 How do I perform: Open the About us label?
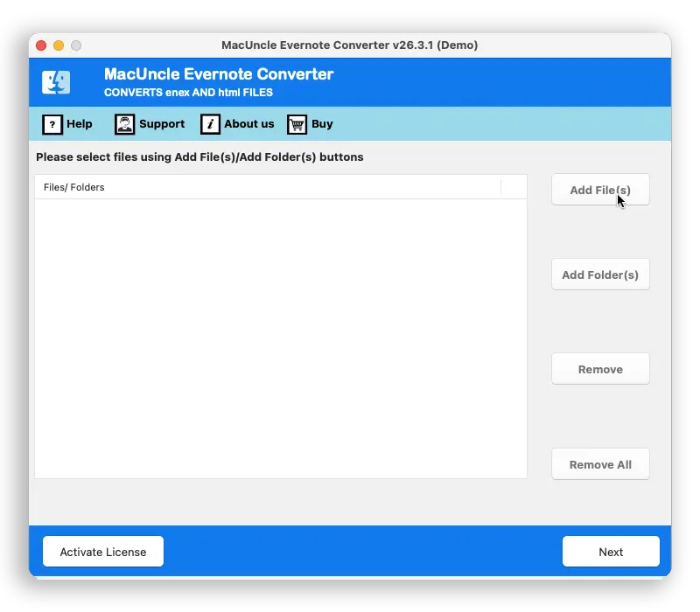(249, 124)
